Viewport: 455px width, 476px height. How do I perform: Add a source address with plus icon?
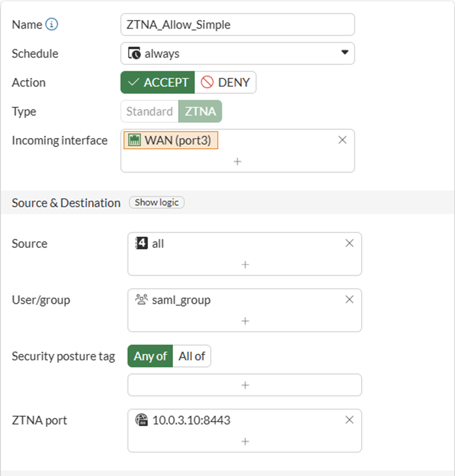[x=244, y=264]
